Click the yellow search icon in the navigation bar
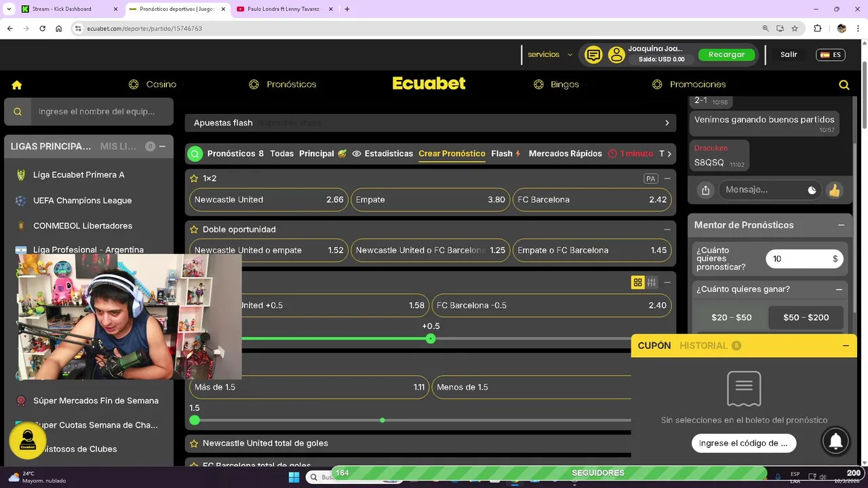This screenshot has width=868, height=488. [844, 85]
